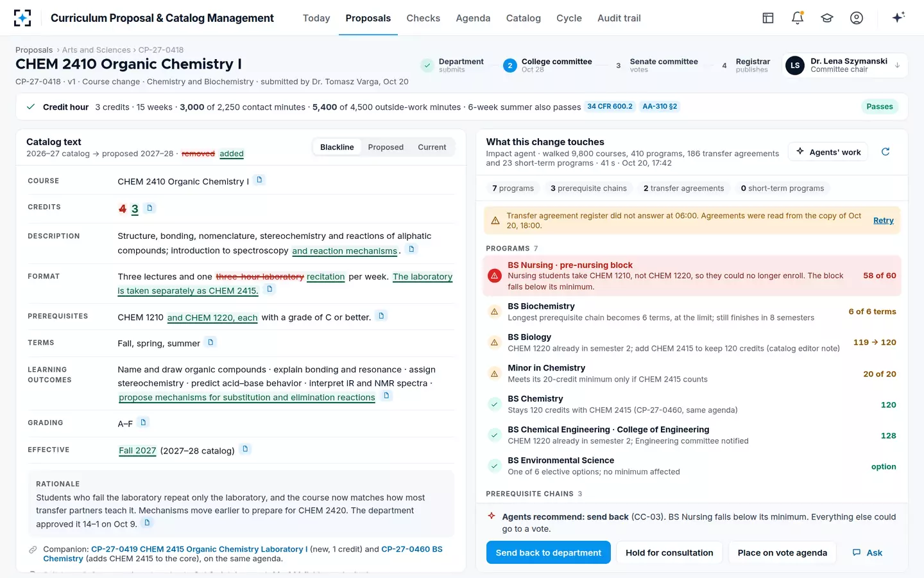This screenshot has height=578, width=924.
Task: Open the layout panel icon in header
Action: pos(768,18)
